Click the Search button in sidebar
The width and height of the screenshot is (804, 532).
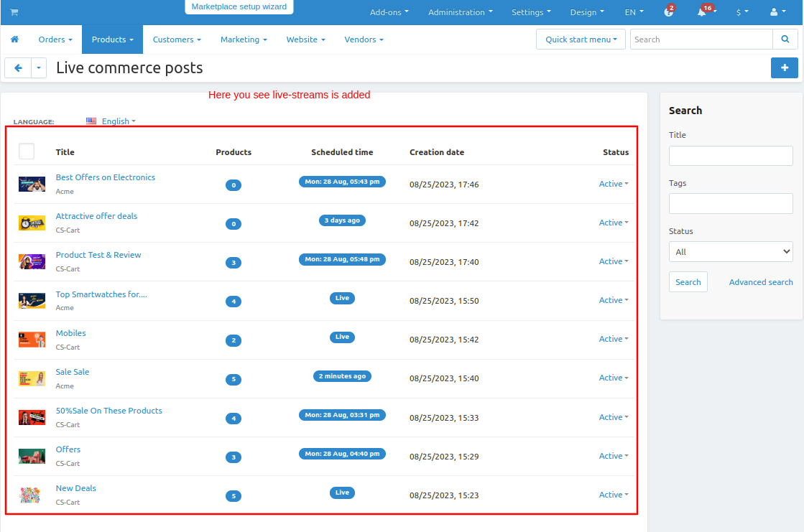point(688,282)
